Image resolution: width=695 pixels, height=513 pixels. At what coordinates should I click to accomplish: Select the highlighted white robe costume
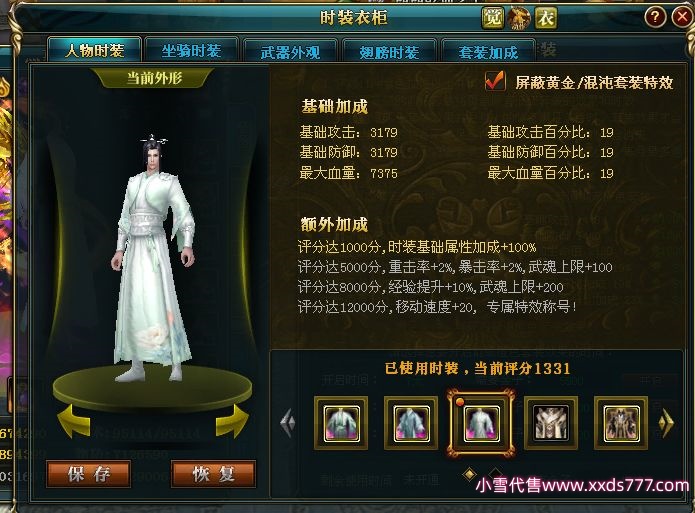[x=481, y=423]
